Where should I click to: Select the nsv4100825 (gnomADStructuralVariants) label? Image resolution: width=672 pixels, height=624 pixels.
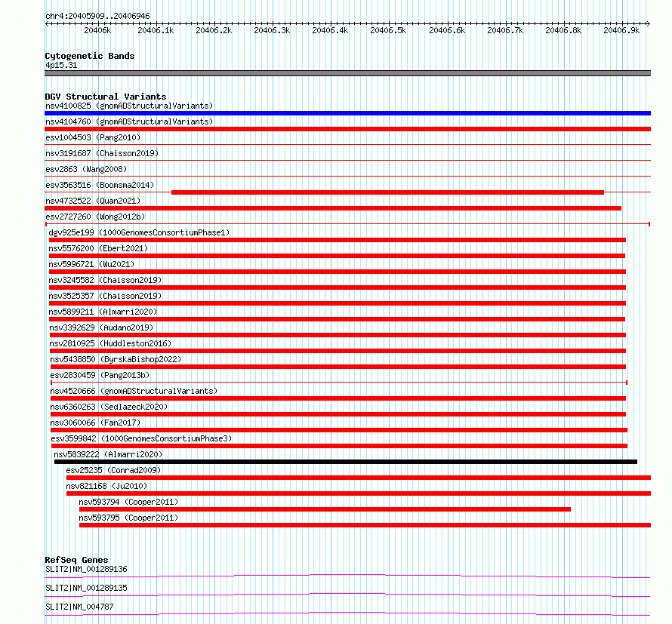[129, 106]
